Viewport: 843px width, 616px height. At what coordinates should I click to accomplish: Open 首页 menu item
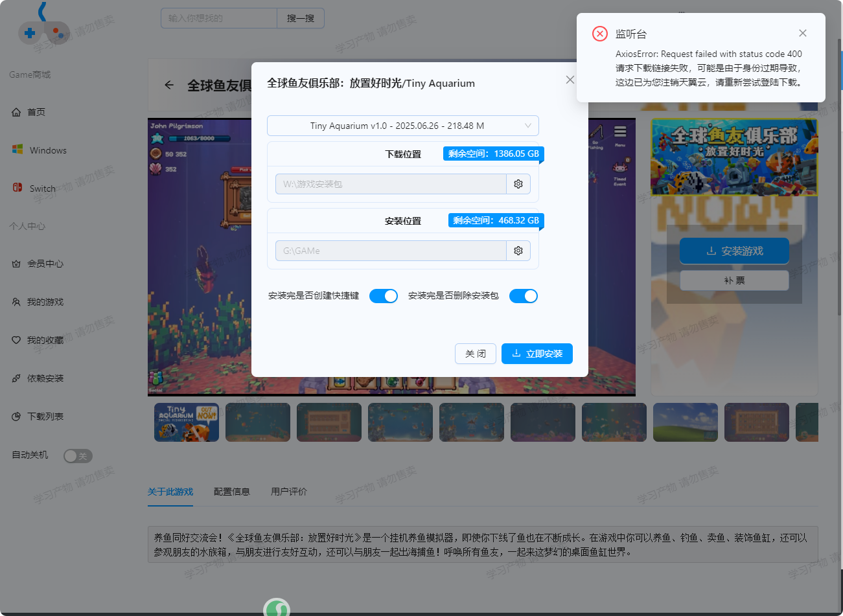tap(36, 112)
